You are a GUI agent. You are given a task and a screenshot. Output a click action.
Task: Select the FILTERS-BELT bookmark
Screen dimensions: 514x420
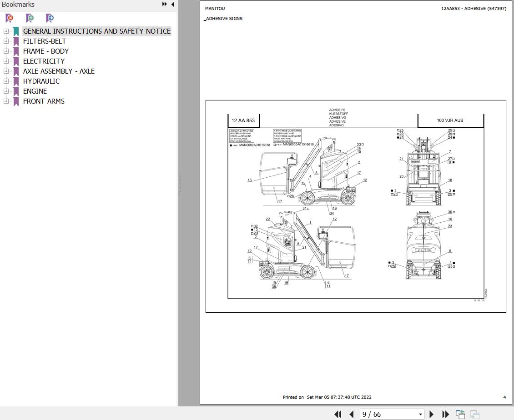[x=44, y=41]
